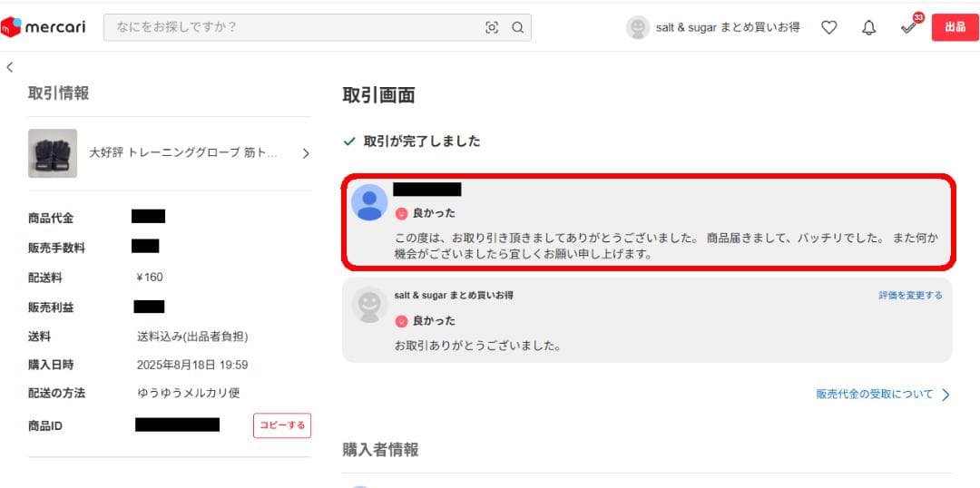Click seller name above お取引ありがとうございました
The height and width of the screenshot is (488, 980).
(x=454, y=295)
